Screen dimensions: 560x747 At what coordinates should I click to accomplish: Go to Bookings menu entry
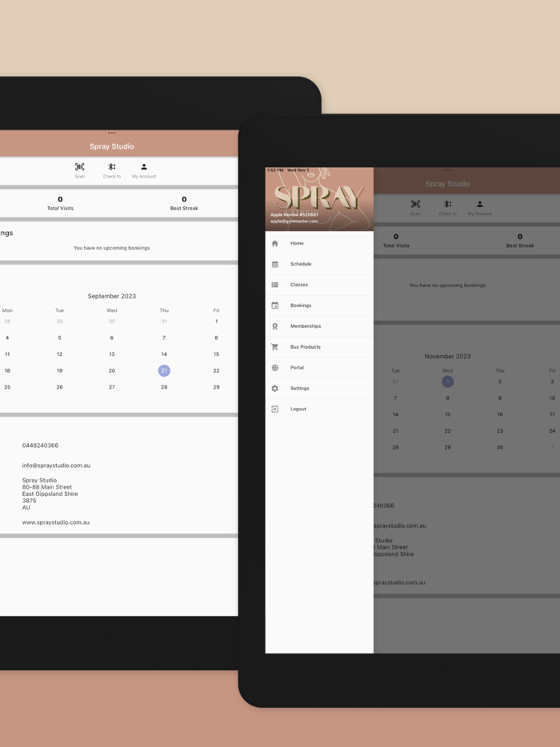point(319,306)
